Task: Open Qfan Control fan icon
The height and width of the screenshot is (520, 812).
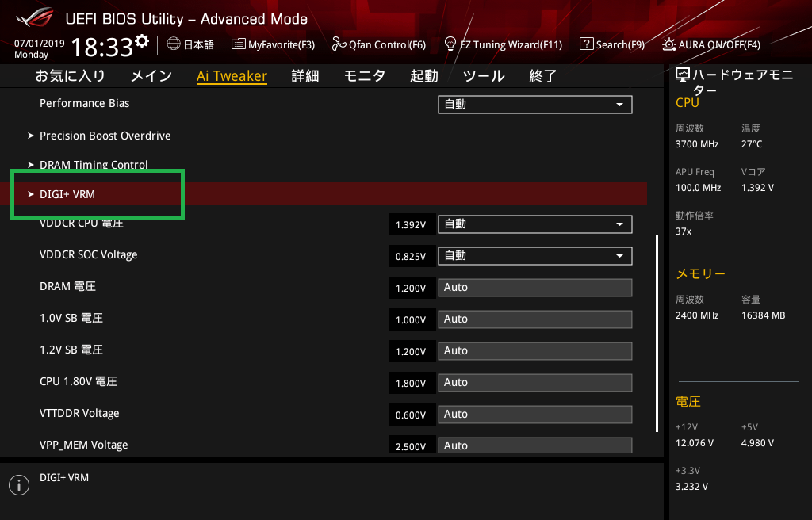Action: tap(339, 44)
